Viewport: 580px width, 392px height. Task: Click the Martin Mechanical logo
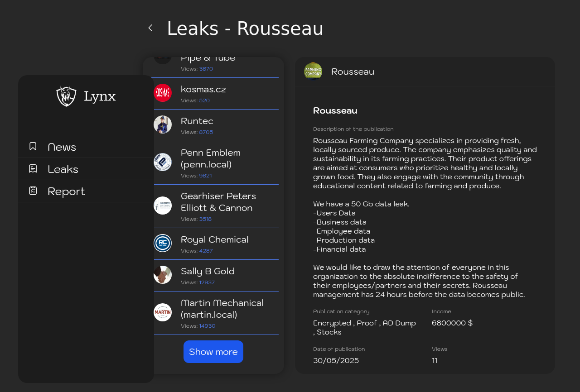coord(163,312)
